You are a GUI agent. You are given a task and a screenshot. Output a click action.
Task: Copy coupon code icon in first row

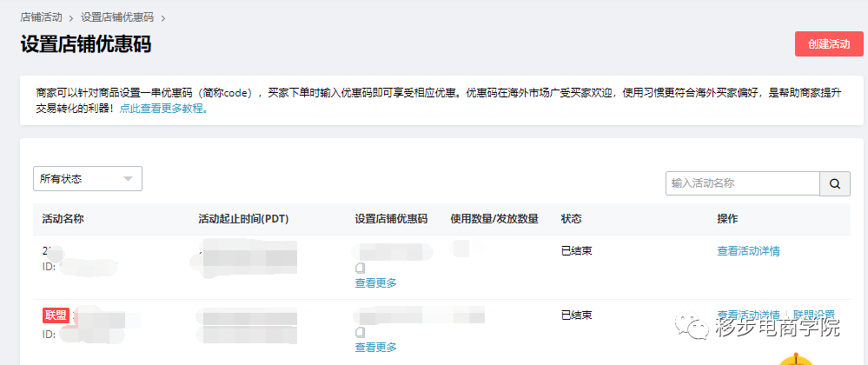361,268
